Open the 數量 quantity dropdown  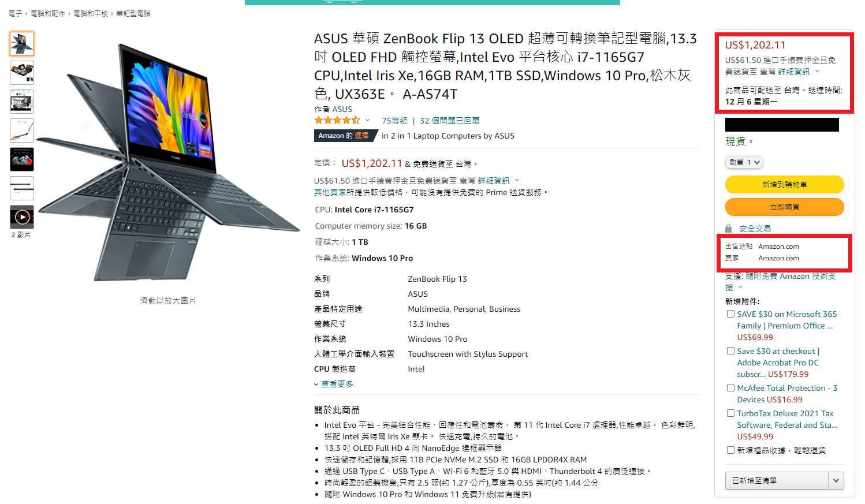point(744,162)
